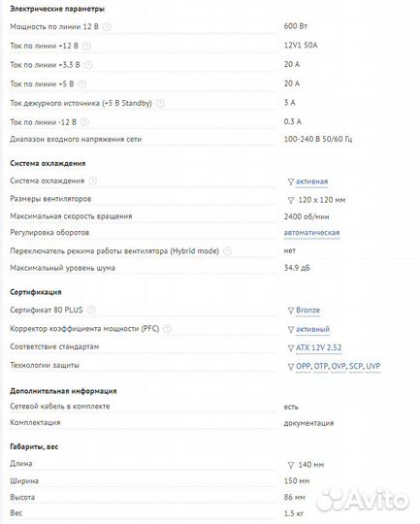Image resolution: width=420 pixels, height=524 pixels.
Task: Open the ATX 12V 2.52 standard link
Action: click(319, 347)
